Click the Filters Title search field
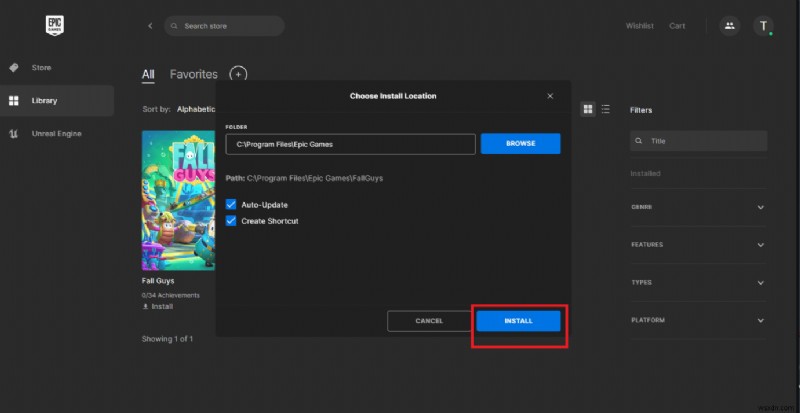 click(x=698, y=141)
